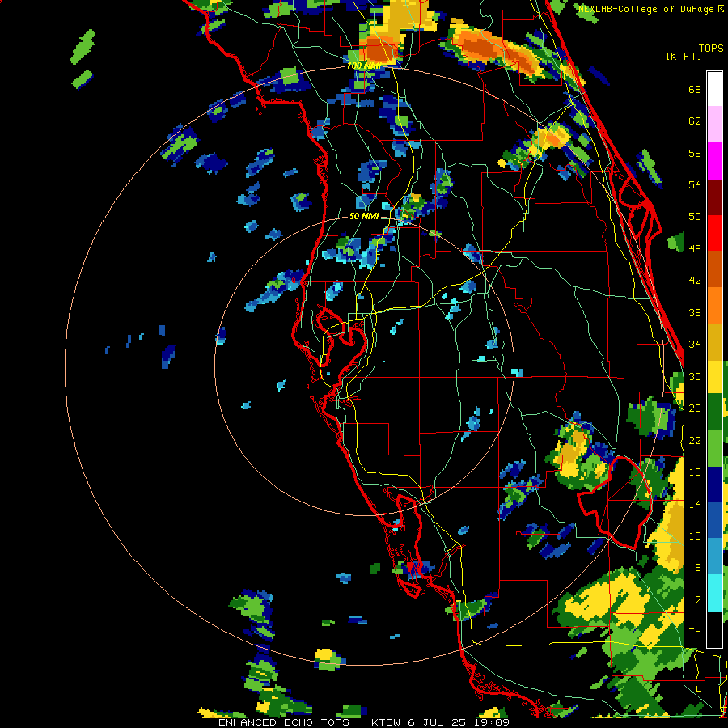Image resolution: width=728 pixels, height=728 pixels.
Task: Select the 18 legend scale value
Action: click(x=695, y=472)
